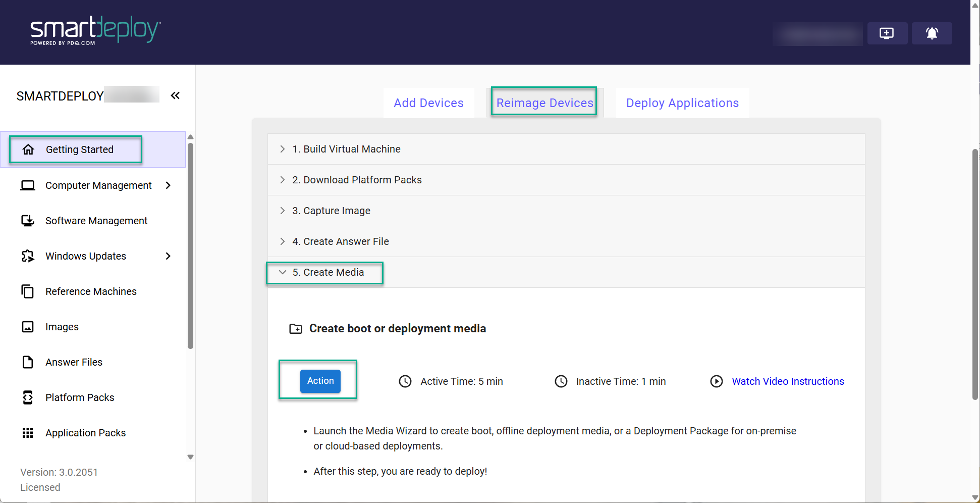
Task: Click the sidebar scroll-up arrow
Action: pyautogui.click(x=190, y=137)
